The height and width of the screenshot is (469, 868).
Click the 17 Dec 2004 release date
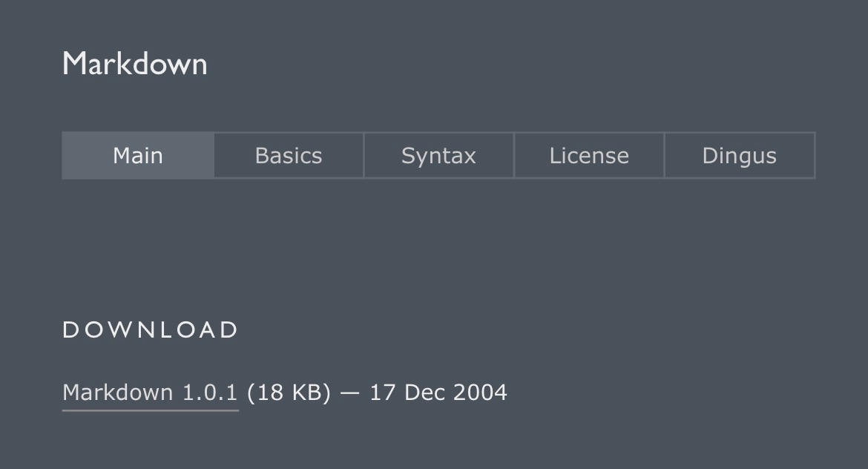tap(438, 393)
